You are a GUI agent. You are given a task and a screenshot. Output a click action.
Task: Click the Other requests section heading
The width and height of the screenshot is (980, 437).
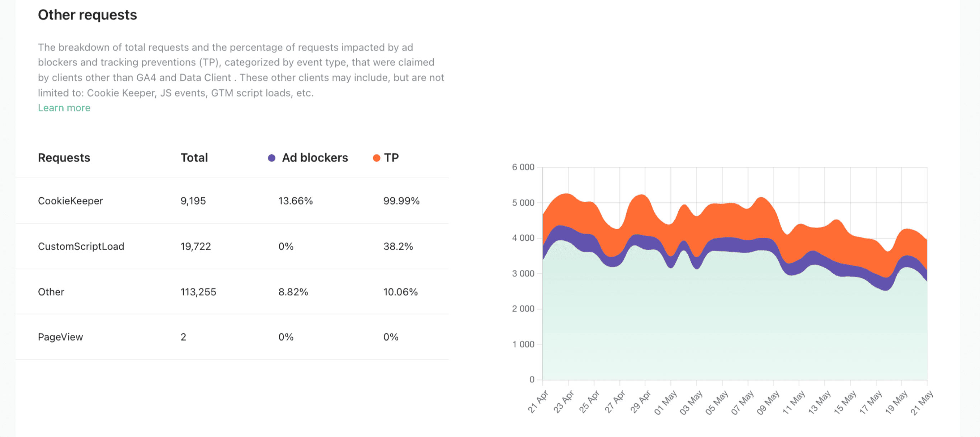coord(88,15)
